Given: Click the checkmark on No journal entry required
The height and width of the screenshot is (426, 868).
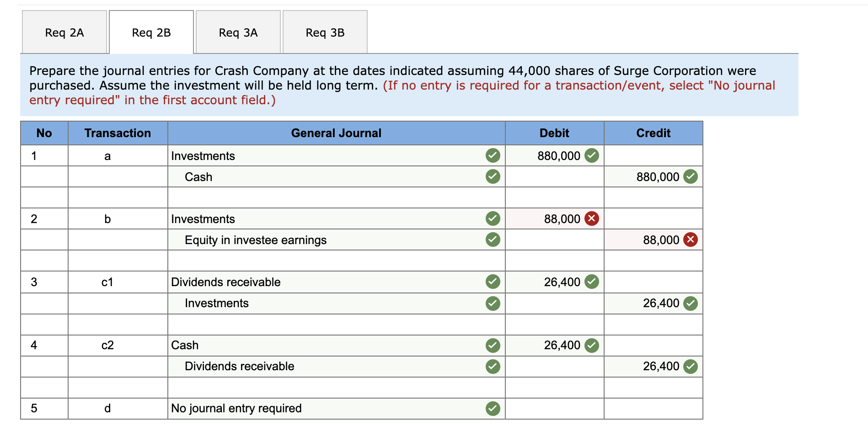Looking at the screenshot, I should (x=493, y=408).
